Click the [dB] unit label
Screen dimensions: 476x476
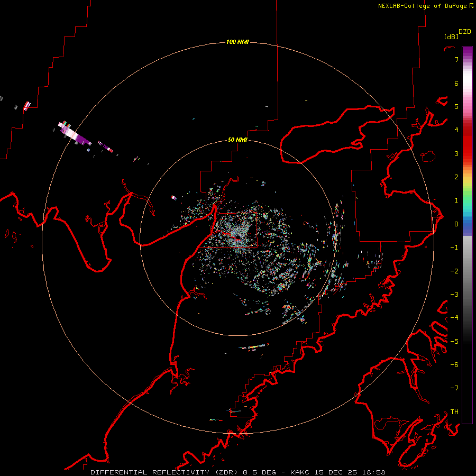pos(451,36)
